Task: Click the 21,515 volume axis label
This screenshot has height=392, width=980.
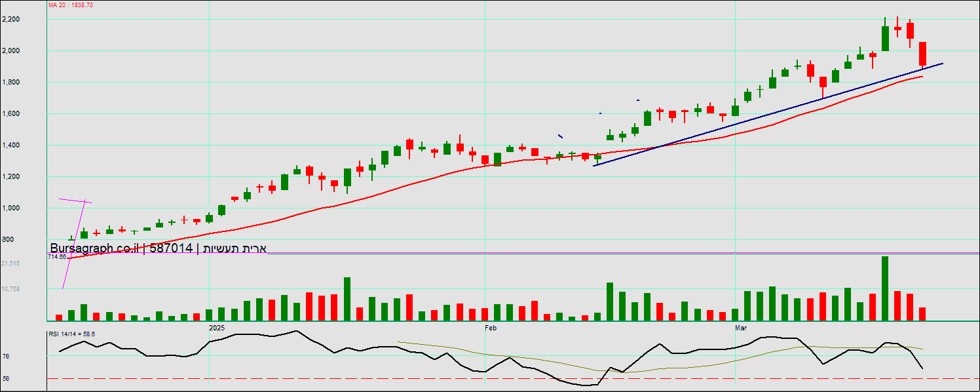Action: click(x=10, y=263)
